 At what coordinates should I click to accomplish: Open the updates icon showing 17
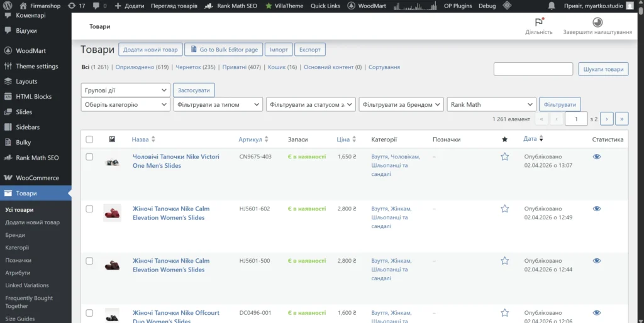[x=76, y=6]
